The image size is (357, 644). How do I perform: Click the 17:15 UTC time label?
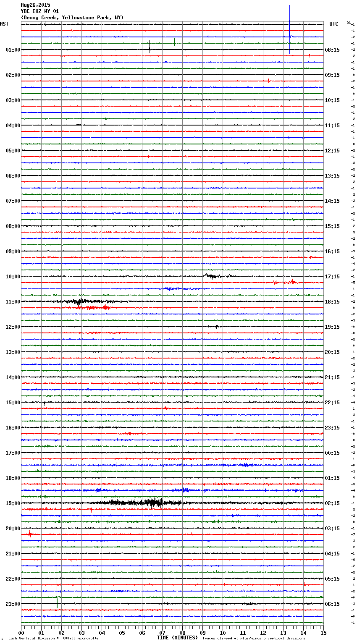tap(332, 277)
